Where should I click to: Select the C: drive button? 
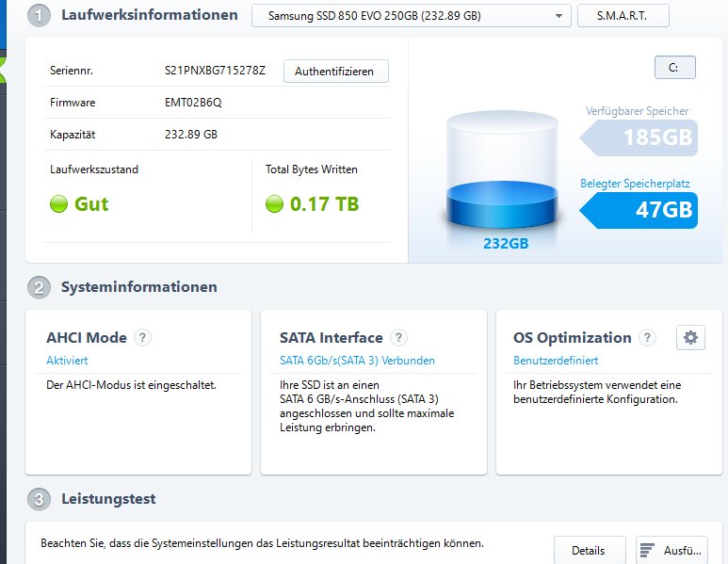pos(674,68)
